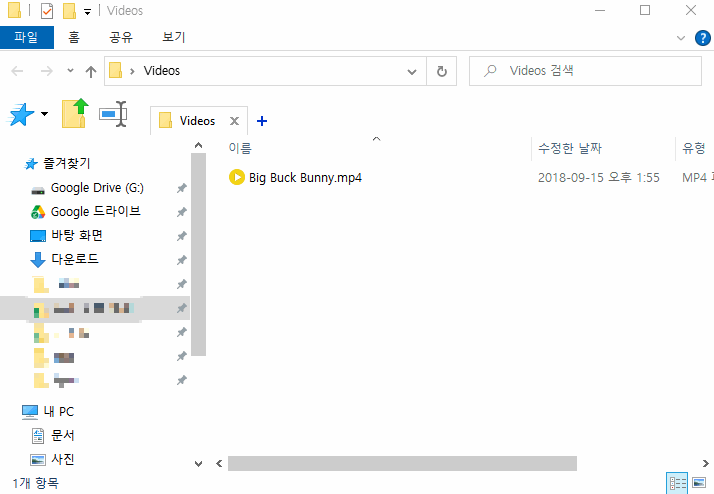This screenshot has height=494, width=714.
Task: Click navigation pane scroll up arrow
Action: (199, 146)
